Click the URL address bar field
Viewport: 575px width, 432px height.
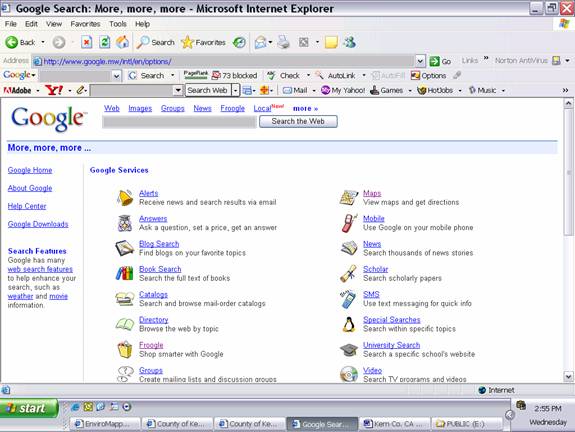pyautogui.click(x=224, y=61)
